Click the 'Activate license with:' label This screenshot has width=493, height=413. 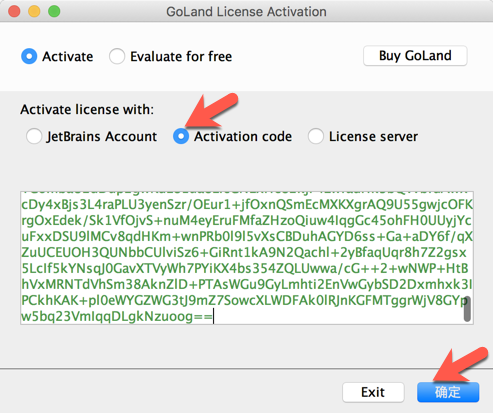click(87, 109)
